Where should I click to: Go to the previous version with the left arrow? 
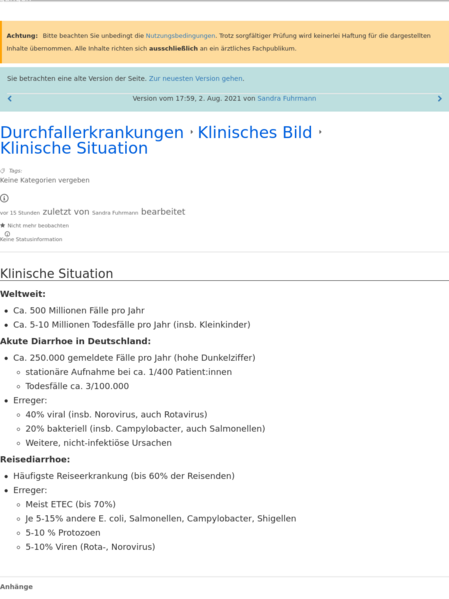tap(10, 99)
